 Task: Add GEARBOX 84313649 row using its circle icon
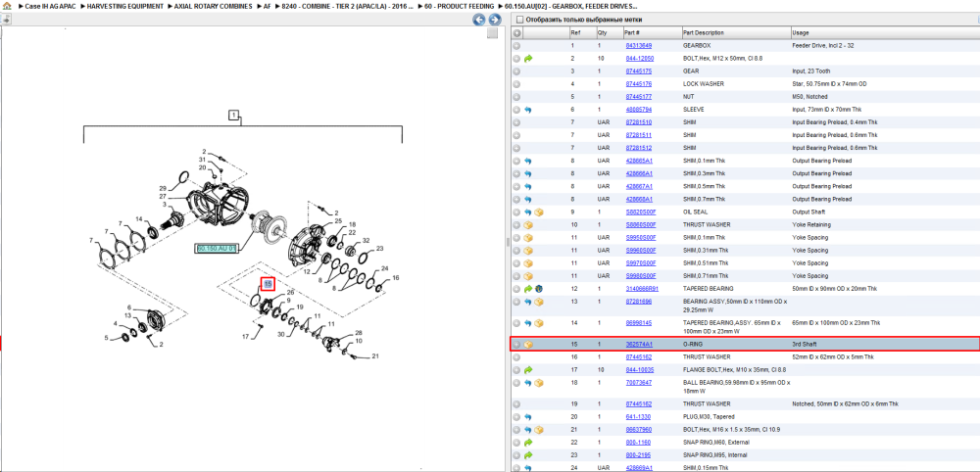(x=516, y=46)
